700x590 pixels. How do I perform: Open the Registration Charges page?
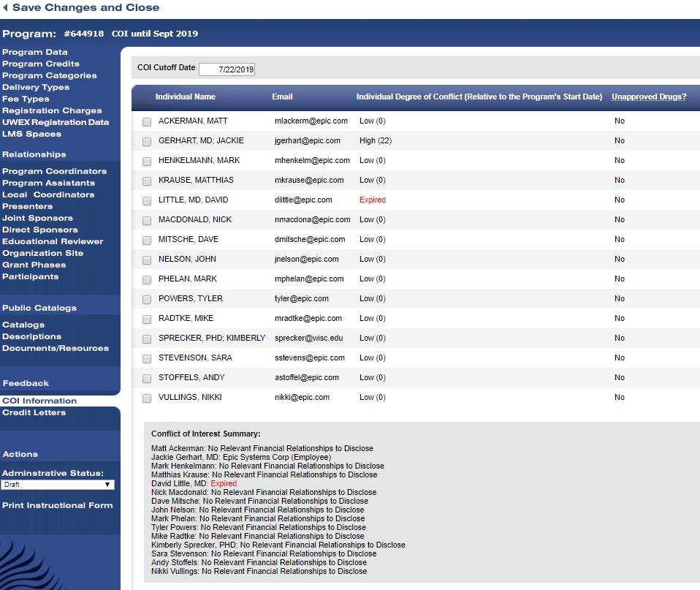pyautogui.click(x=52, y=111)
